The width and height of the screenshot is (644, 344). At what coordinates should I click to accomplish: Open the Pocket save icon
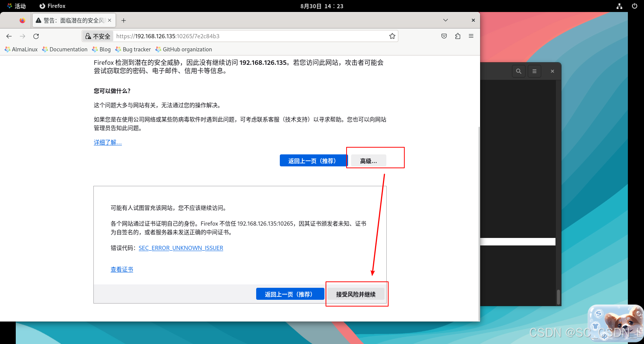tap(444, 36)
